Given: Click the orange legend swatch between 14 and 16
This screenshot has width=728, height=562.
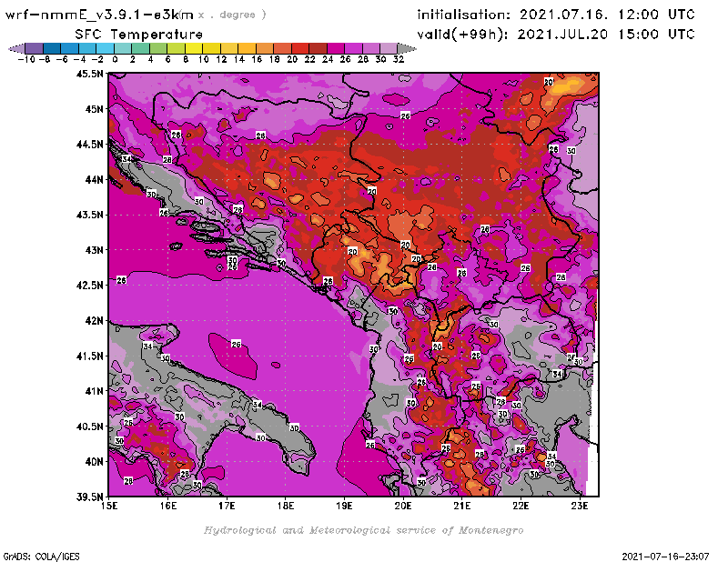Looking at the screenshot, I should click(247, 49).
